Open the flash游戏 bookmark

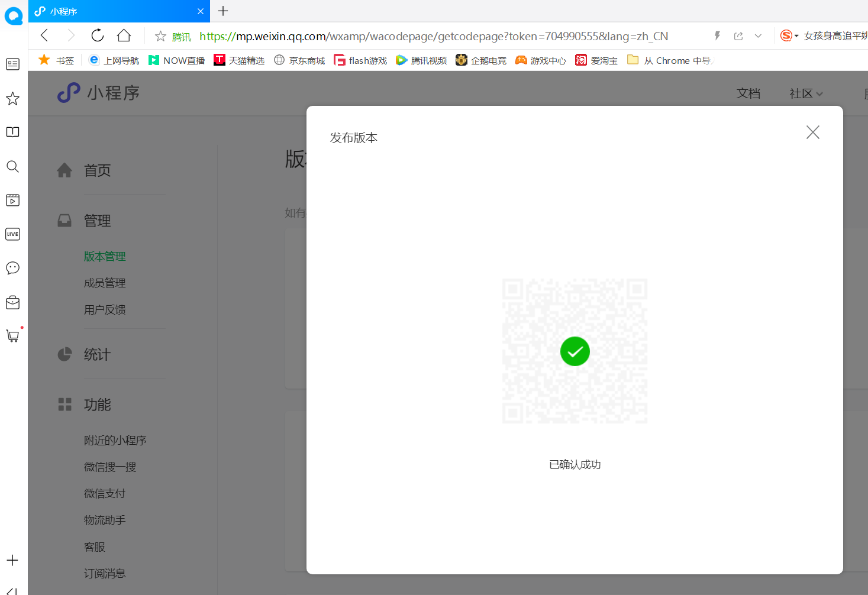[x=360, y=60]
